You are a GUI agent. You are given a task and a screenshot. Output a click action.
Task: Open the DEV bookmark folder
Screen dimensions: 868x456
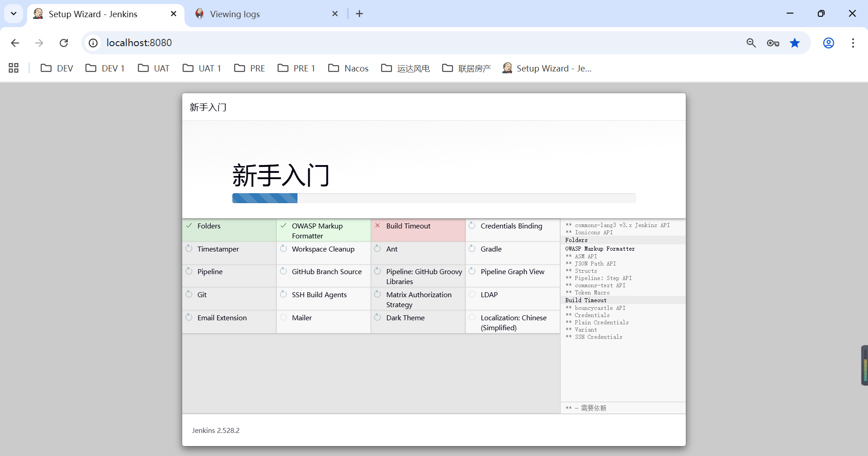pos(57,68)
